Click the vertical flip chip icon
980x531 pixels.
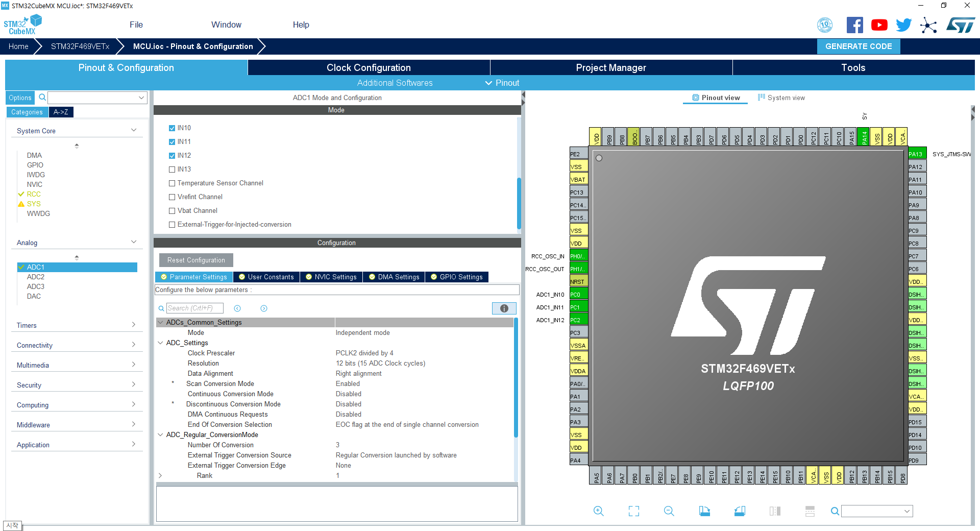pyautogui.click(x=775, y=511)
